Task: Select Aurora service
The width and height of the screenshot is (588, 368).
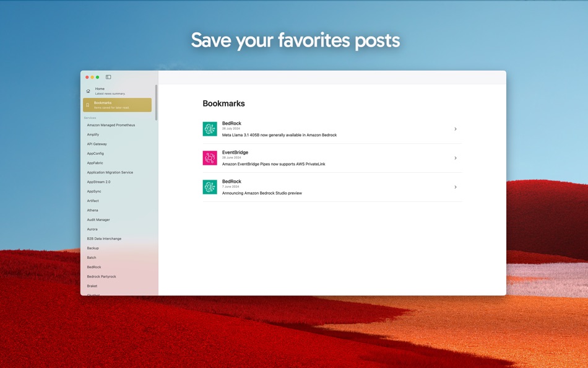Action: click(92, 229)
